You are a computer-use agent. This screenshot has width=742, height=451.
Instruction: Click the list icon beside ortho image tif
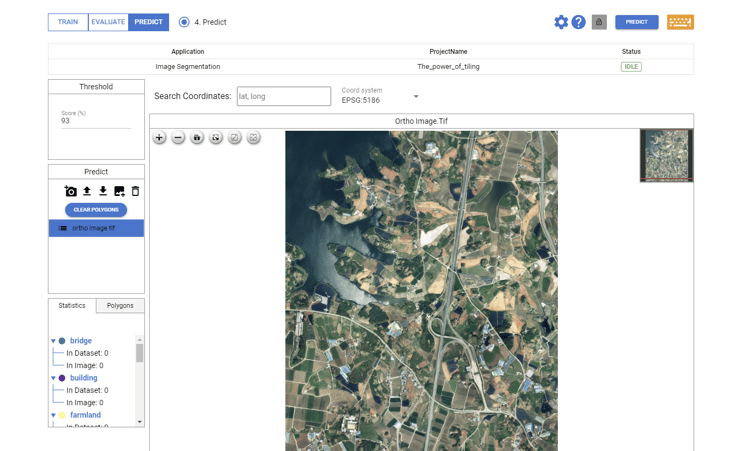coord(62,228)
